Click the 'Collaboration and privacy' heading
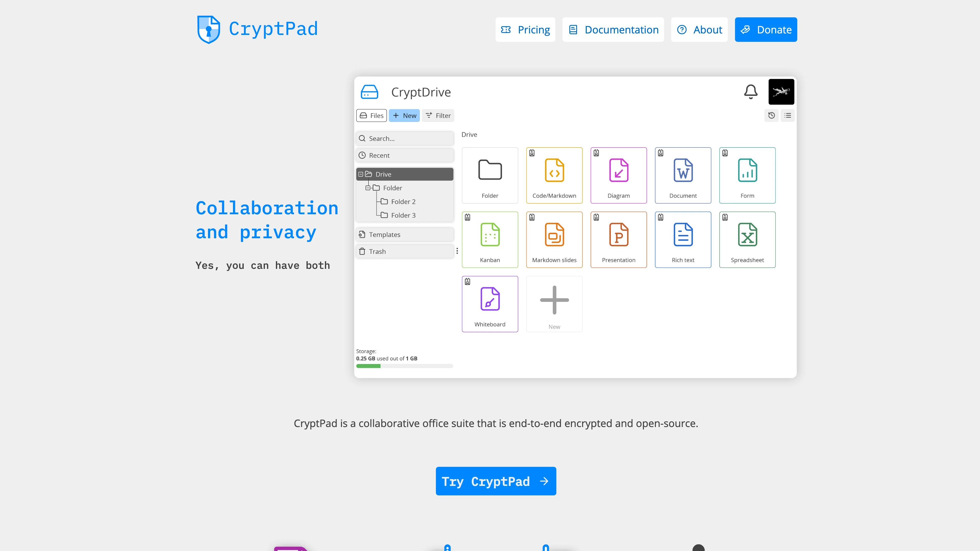This screenshot has width=980, height=551. pos(267,220)
